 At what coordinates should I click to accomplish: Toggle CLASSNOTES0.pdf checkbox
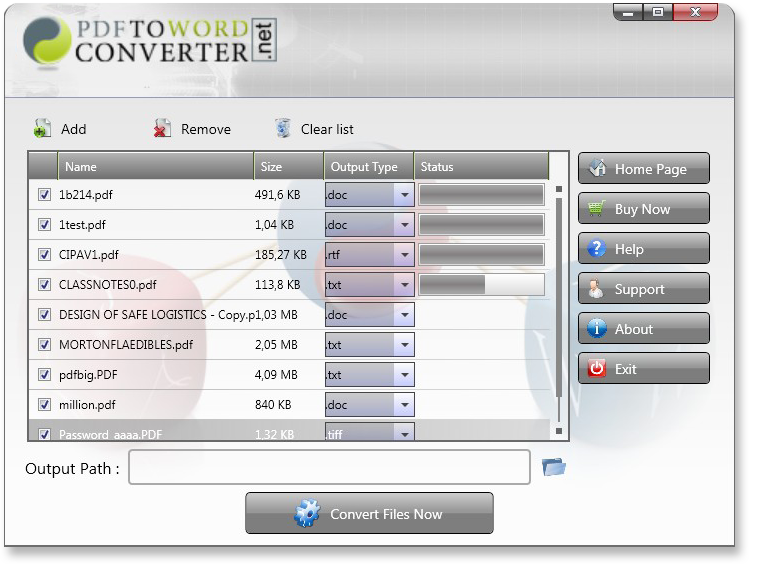45,285
